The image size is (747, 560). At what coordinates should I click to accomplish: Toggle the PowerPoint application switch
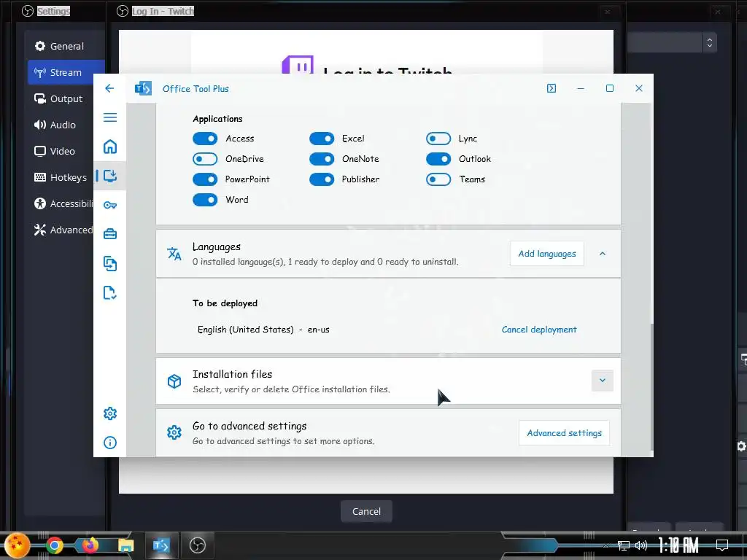tap(205, 179)
